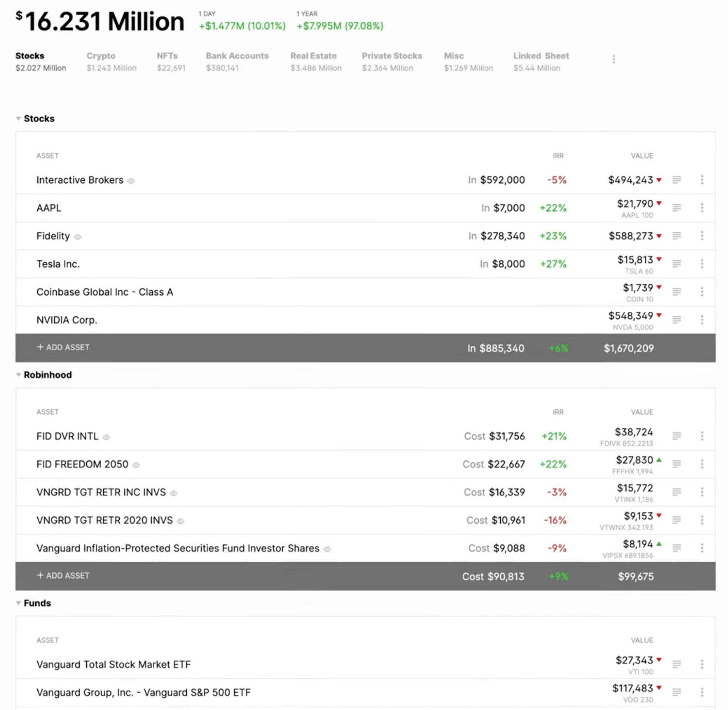
Task: Collapse the Stocks section
Action: [x=18, y=119]
